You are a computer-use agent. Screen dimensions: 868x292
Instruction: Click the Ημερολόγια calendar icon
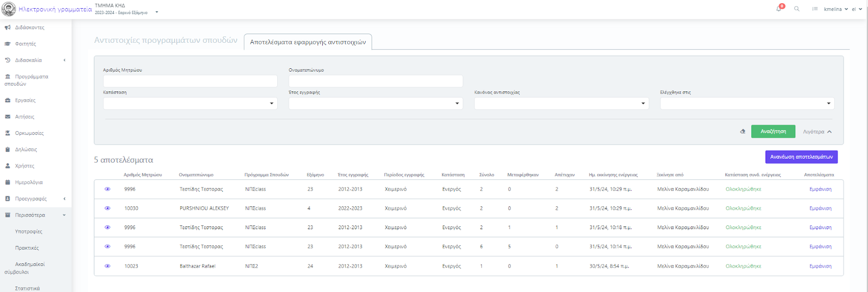[x=8, y=182]
